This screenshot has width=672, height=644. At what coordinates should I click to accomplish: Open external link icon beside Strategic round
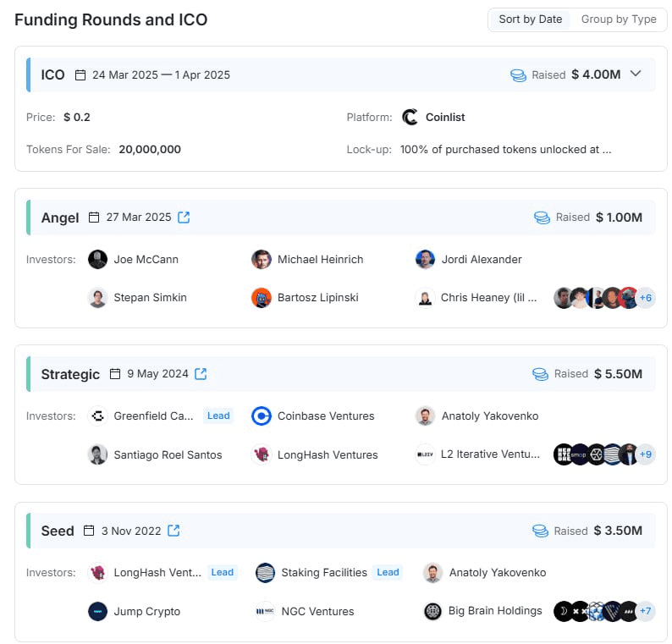coord(201,374)
